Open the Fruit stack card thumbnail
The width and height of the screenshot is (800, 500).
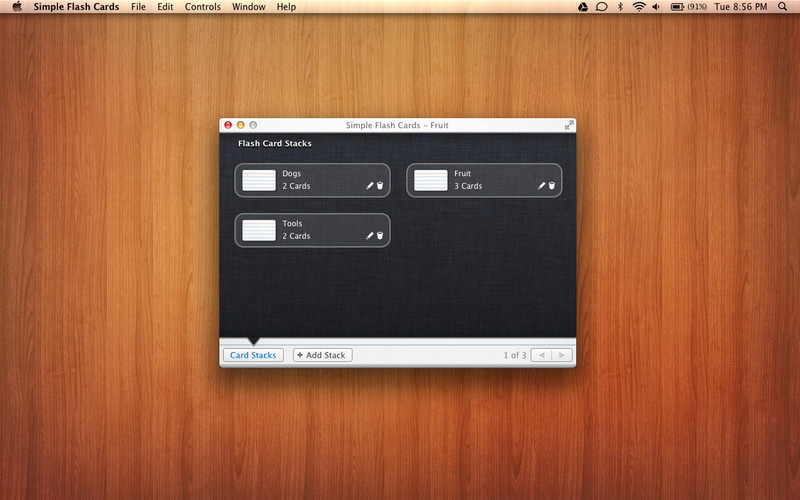click(431, 180)
